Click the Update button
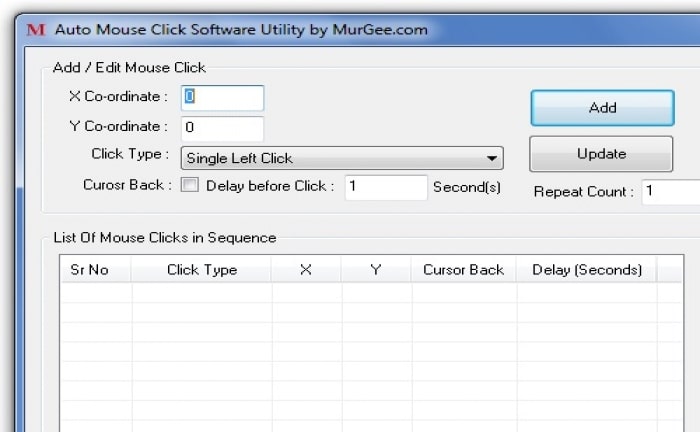 [601, 154]
